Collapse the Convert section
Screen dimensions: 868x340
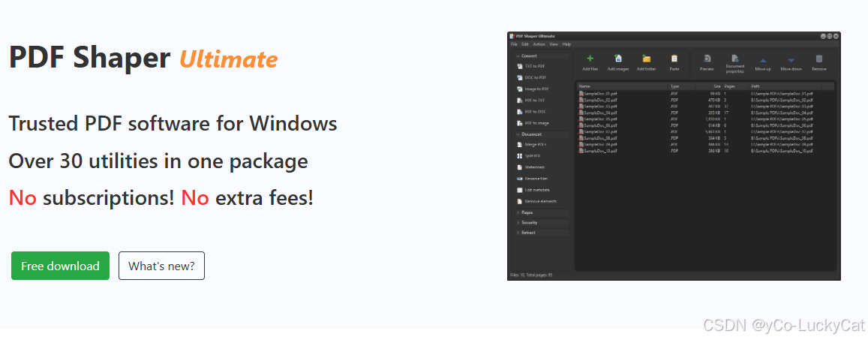coord(542,56)
